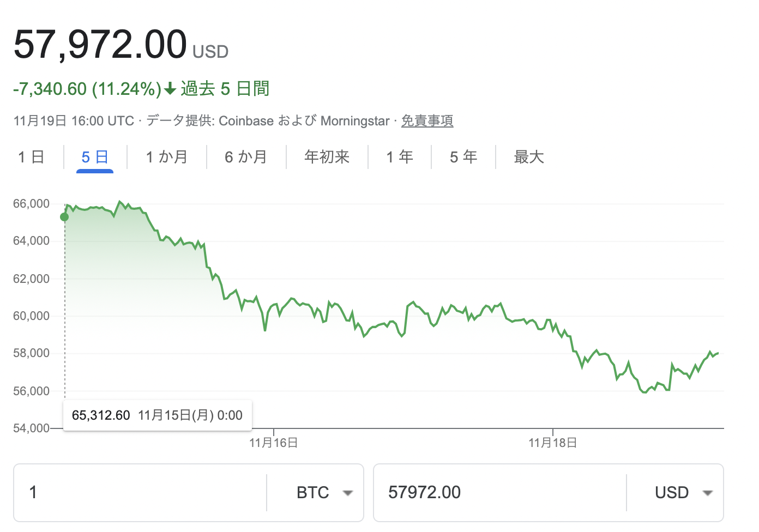Show the 年初来 chart range
The image size is (759, 532).
(327, 157)
